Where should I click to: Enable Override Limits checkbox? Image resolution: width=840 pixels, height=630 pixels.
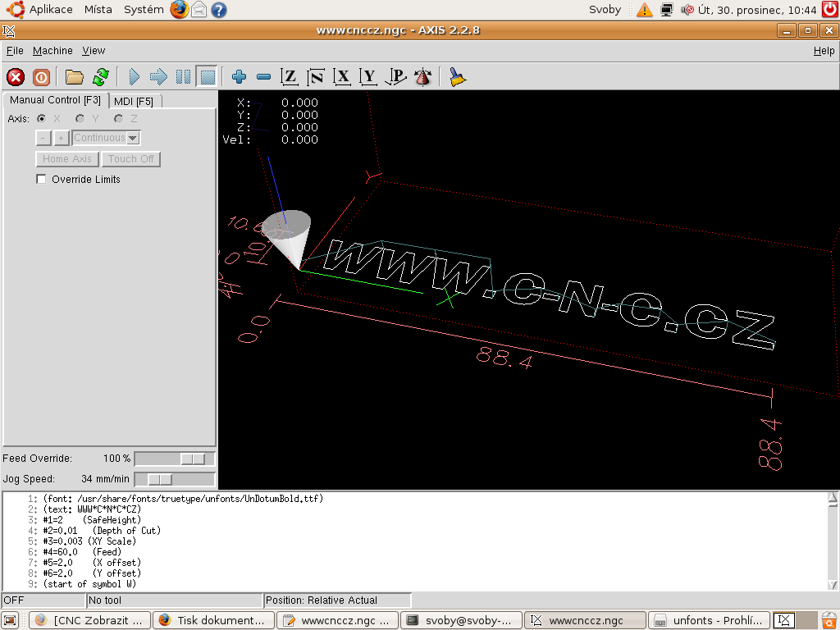point(42,180)
